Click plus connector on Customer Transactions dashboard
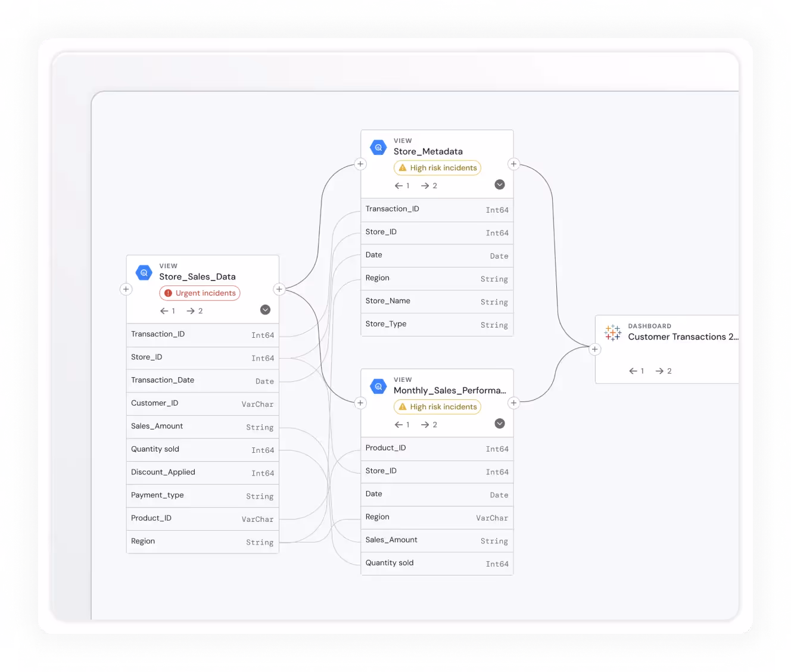791x672 pixels. [594, 349]
